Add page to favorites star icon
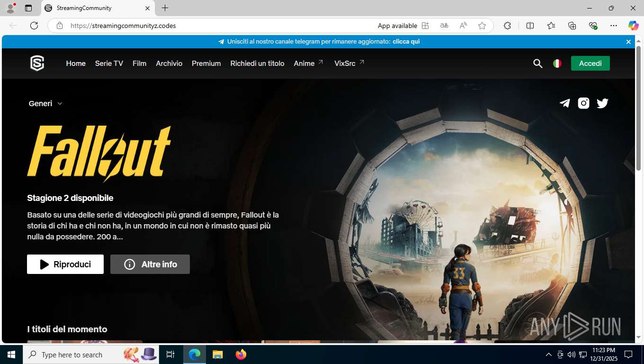644x364 pixels. pos(482,26)
